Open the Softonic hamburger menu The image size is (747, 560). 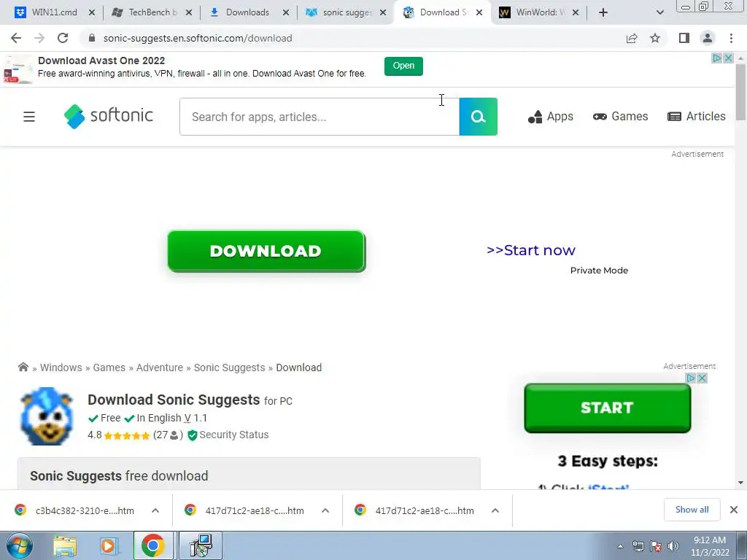[x=29, y=117]
